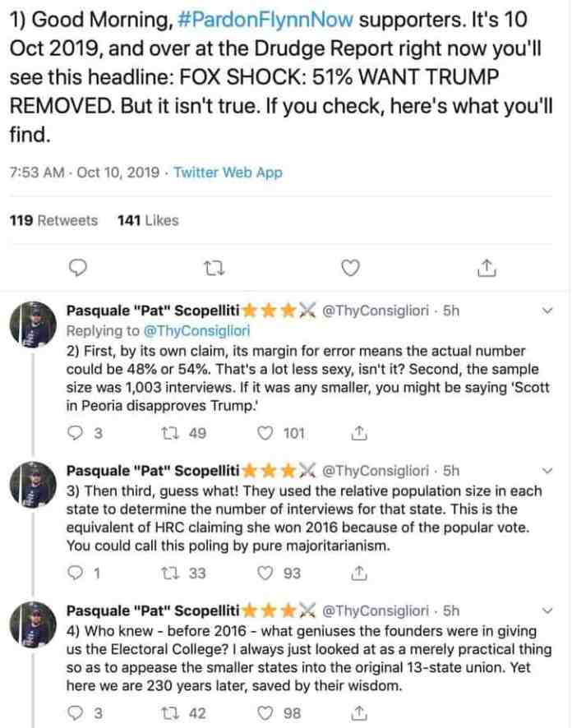572x728 pixels.
Task: Like tweet 3 showing 93 likes
Action: (265, 574)
